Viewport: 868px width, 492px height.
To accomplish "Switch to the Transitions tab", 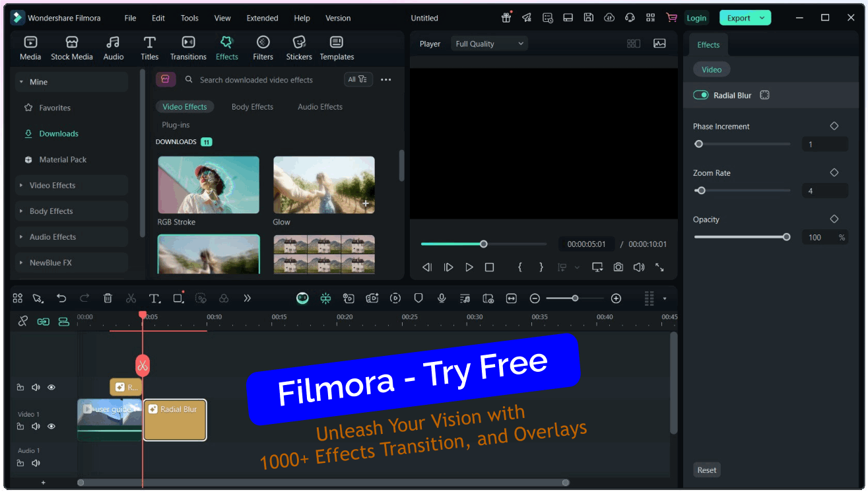I will tap(188, 48).
